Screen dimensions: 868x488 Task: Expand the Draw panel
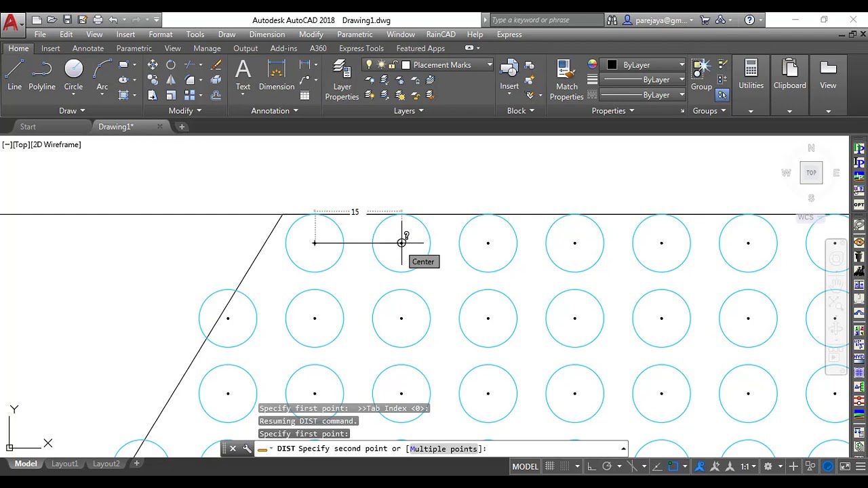tap(72, 110)
